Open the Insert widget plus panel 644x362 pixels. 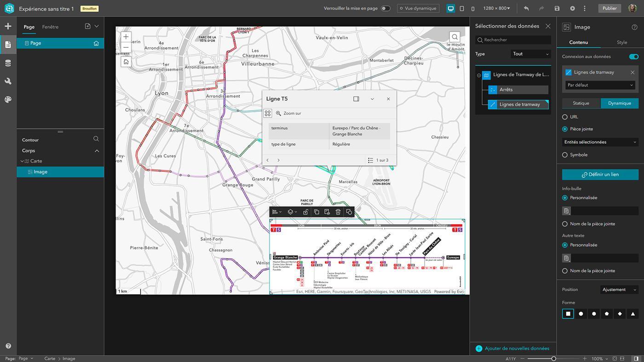pyautogui.click(x=8, y=26)
